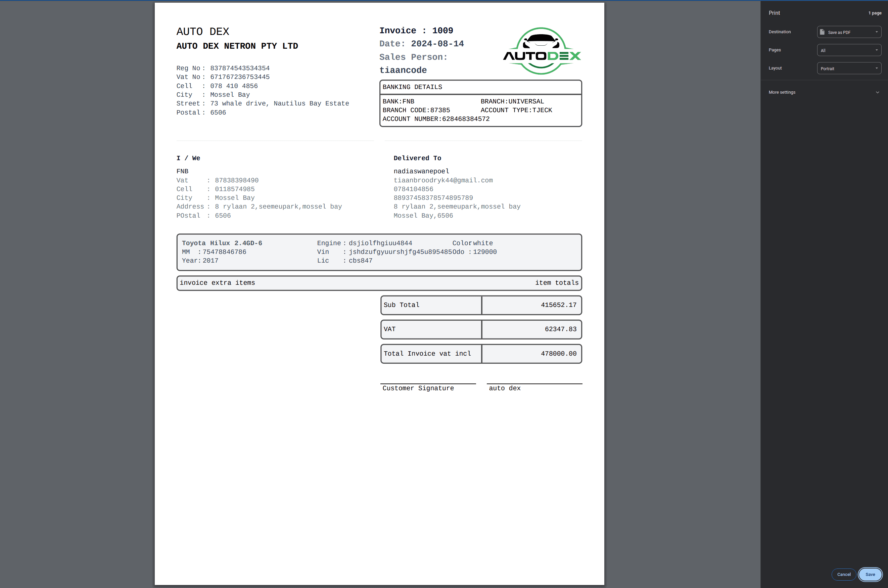
Task: Click the Lic value cbs847
Action: [361, 261]
